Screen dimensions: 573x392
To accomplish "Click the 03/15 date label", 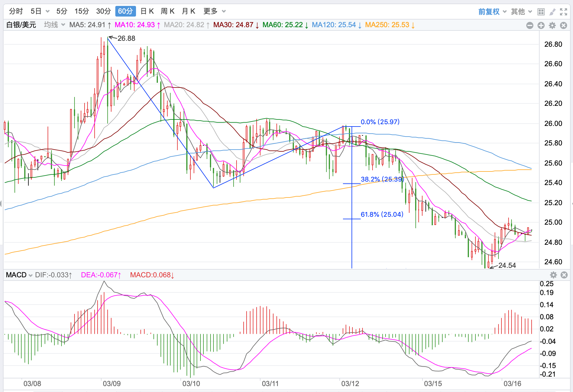I will pos(433,384).
